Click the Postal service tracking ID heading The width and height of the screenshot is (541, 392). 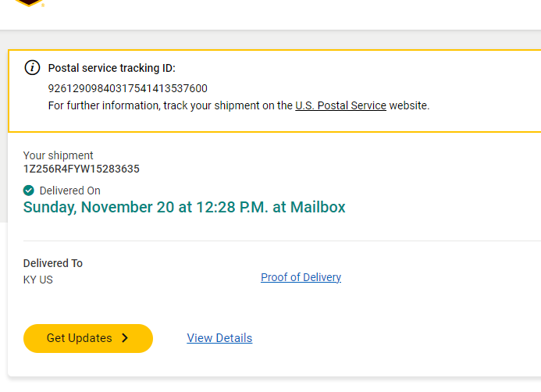pyautogui.click(x=112, y=68)
